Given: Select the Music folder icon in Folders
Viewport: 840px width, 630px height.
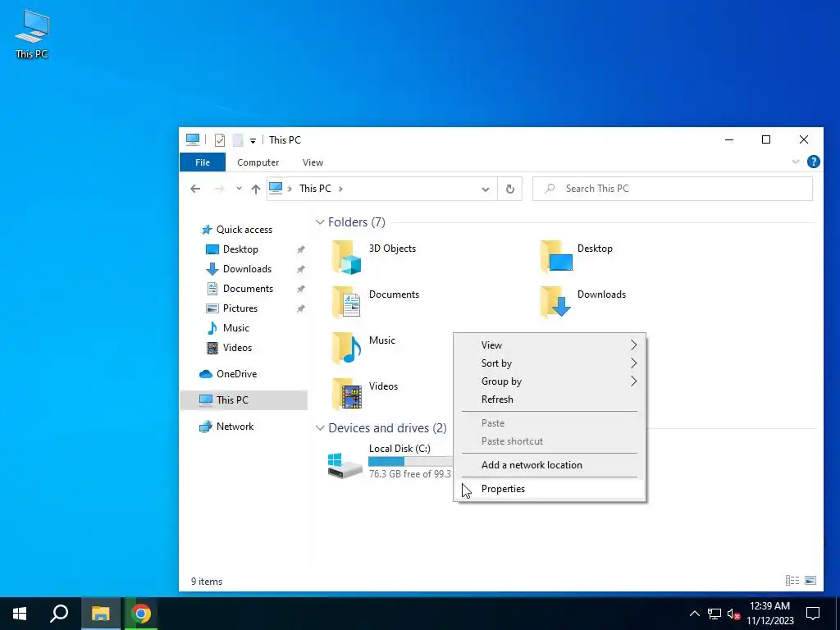Looking at the screenshot, I should [346, 348].
